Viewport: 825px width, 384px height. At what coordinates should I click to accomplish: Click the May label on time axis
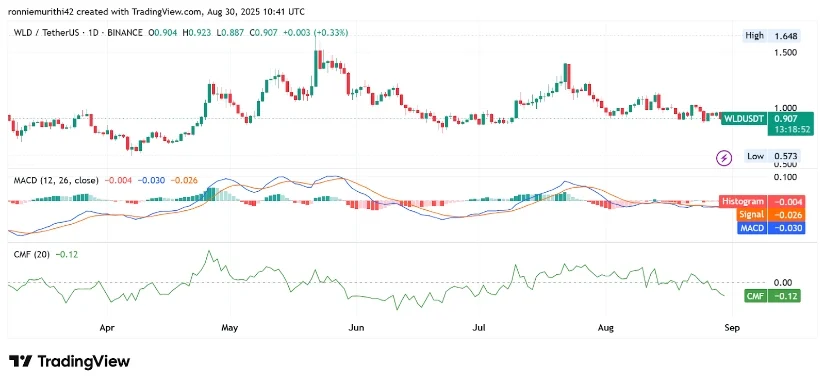(230, 328)
